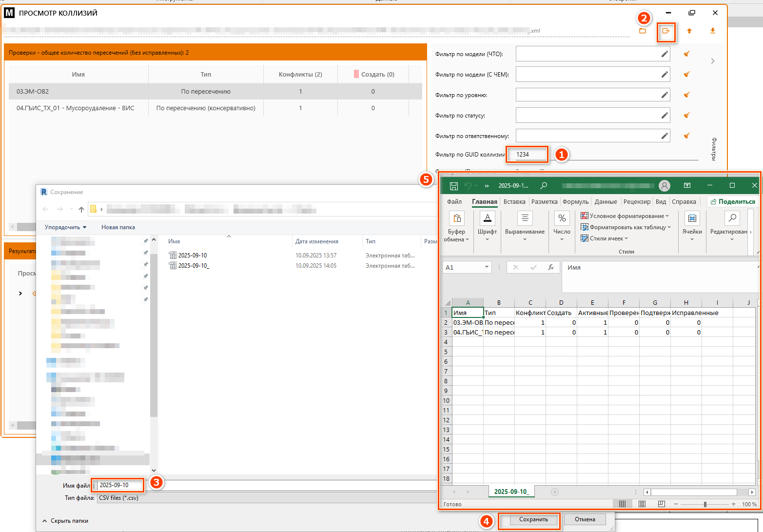Clear the 'Фильтр по уровню' filter with its broom icon
The image size is (763, 532).
click(x=686, y=95)
